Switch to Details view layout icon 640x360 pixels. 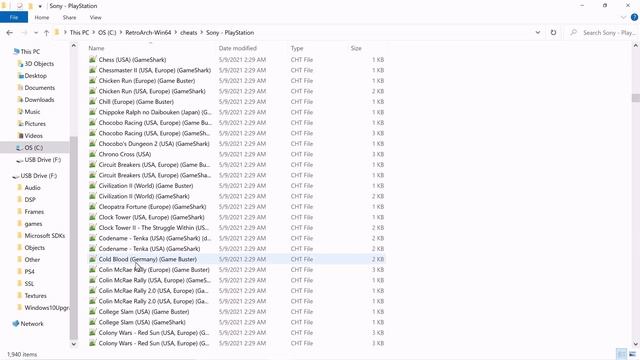point(621,354)
